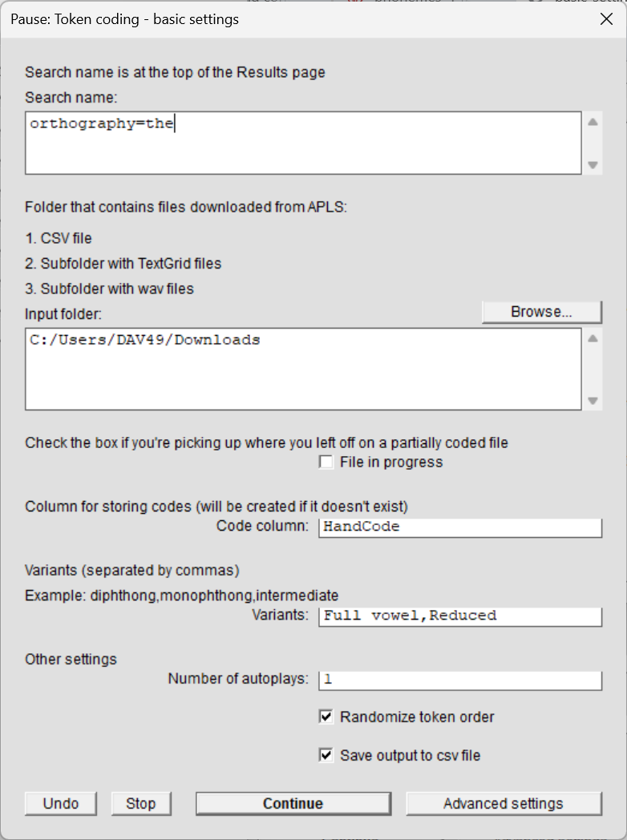627x840 pixels.
Task: Close the Token coding settings dialog
Action: (606, 19)
